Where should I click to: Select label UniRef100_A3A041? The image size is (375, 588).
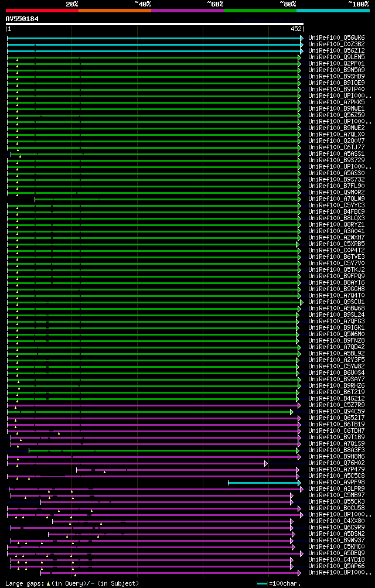pos(336,231)
